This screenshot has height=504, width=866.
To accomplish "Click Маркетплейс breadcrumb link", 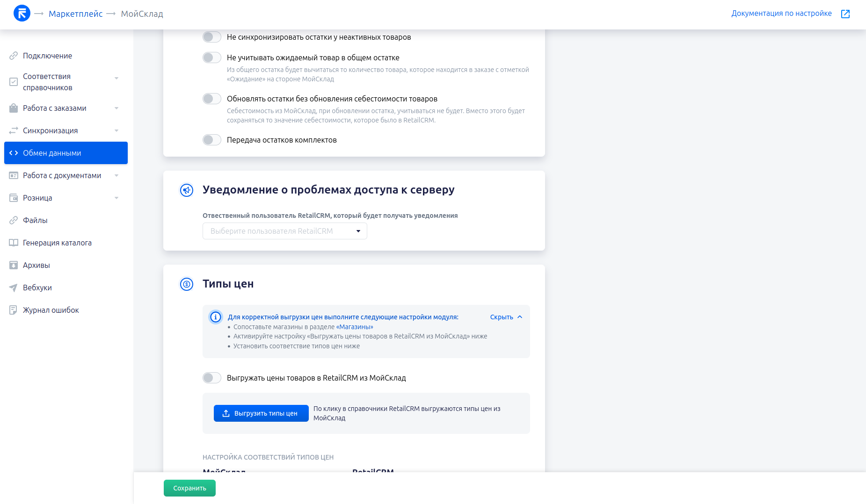I will coord(75,14).
